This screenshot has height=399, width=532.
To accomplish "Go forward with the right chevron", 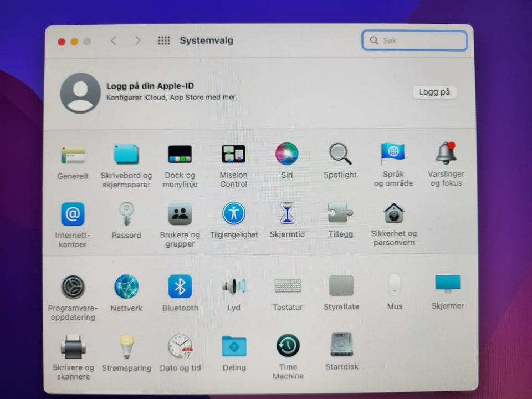I will (x=137, y=40).
